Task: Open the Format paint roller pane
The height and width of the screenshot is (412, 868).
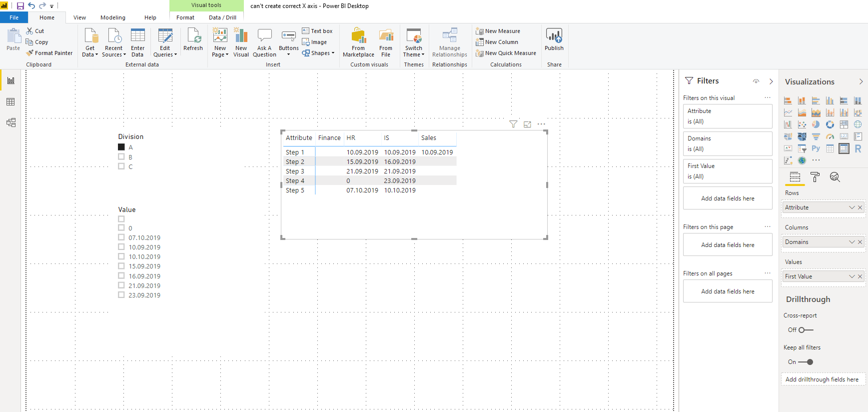Action: point(815,177)
